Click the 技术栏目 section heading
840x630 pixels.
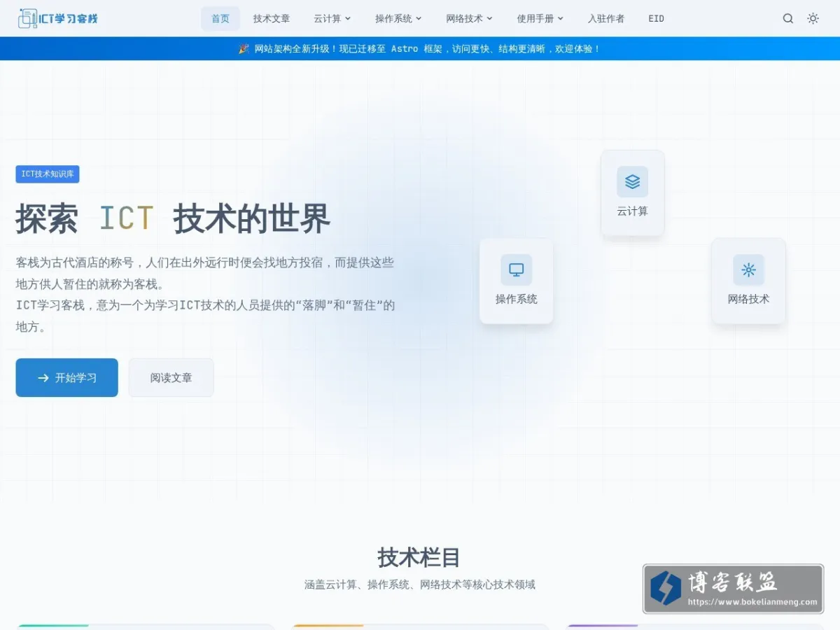419,558
